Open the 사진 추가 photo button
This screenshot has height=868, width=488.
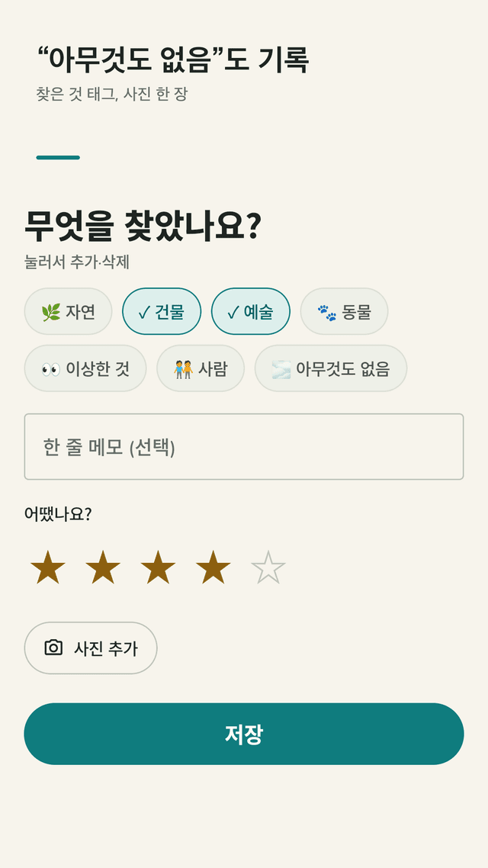[x=91, y=648]
